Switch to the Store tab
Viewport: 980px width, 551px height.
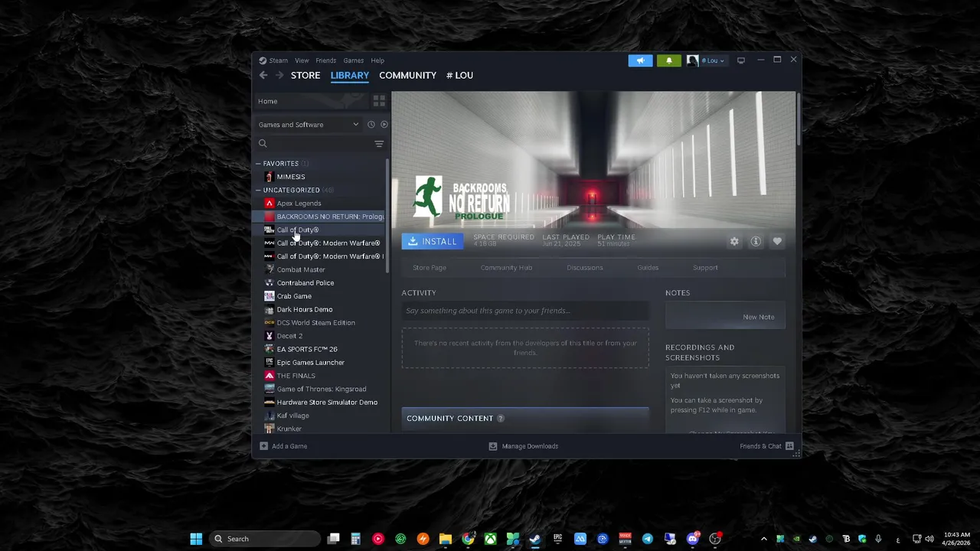click(x=305, y=75)
